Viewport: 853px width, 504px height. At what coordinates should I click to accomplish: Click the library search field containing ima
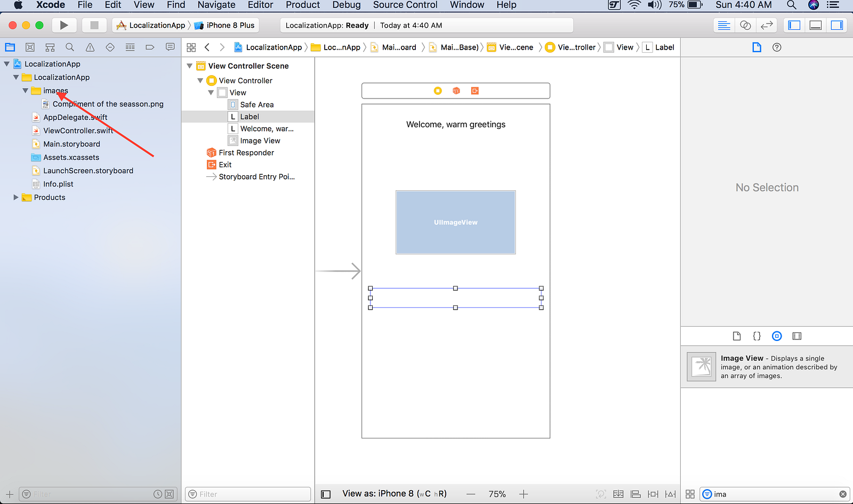tap(774, 494)
